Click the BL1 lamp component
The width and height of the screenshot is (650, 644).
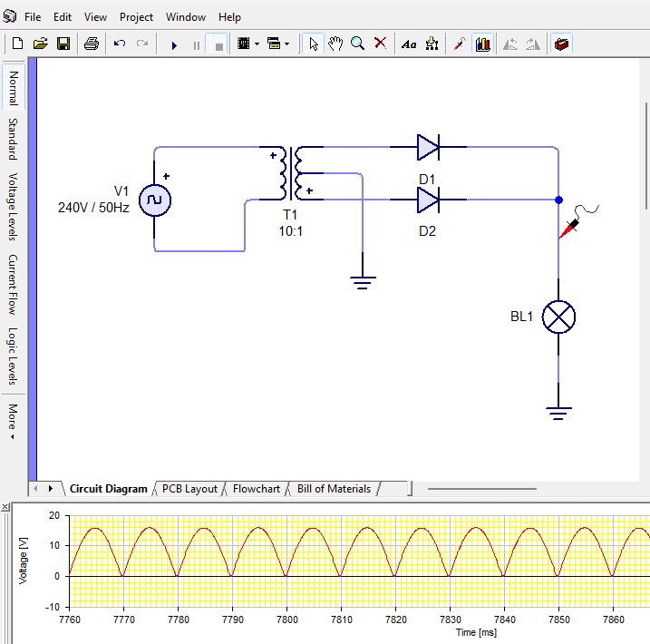pyautogui.click(x=558, y=317)
